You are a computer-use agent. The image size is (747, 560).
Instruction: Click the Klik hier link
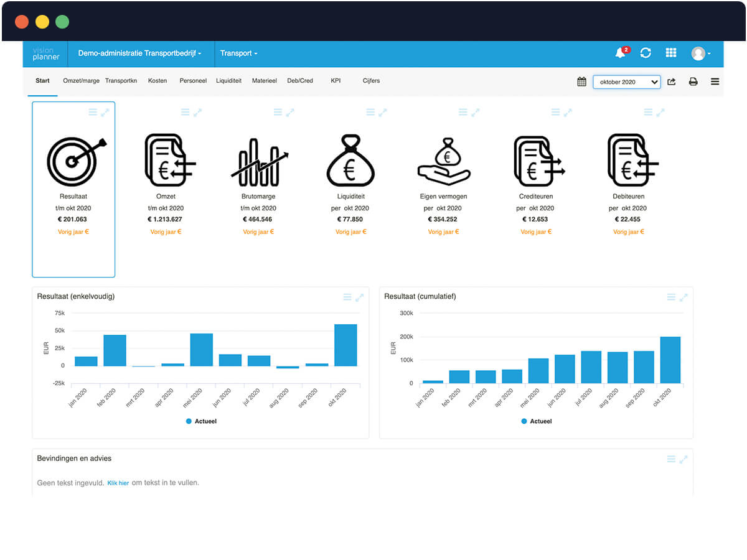[118, 483]
